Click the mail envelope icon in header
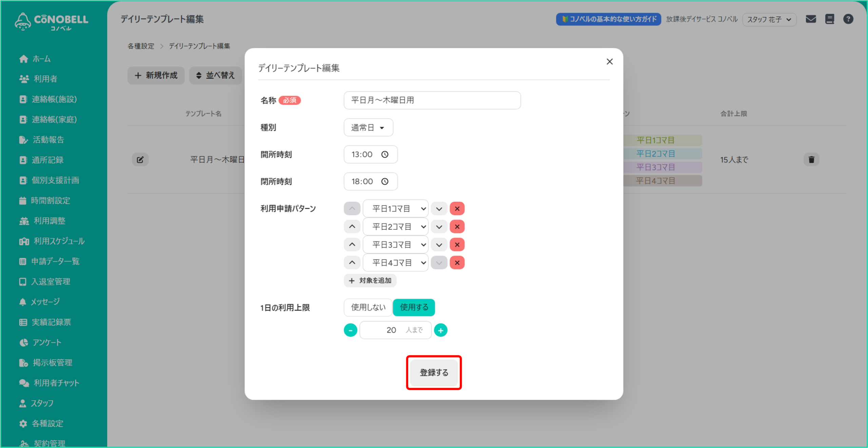The height and width of the screenshot is (448, 868). (811, 19)
